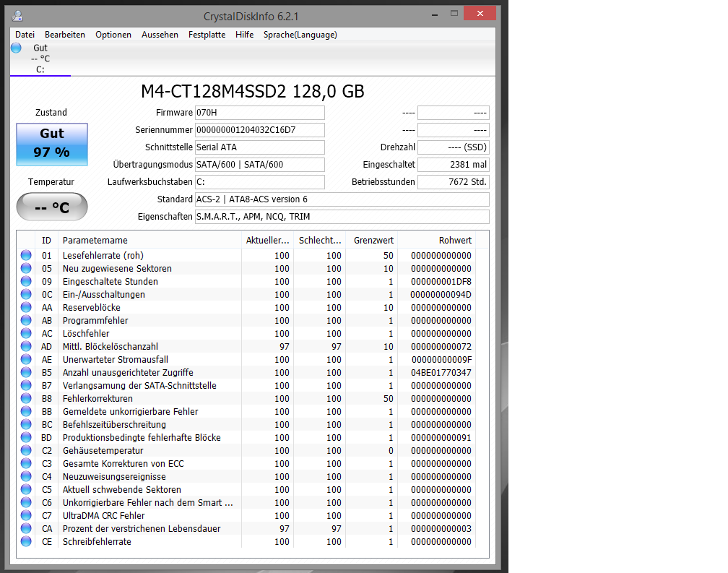Click the Seriennummer field
The image size is (728, 573).
[x=259, y=130]
